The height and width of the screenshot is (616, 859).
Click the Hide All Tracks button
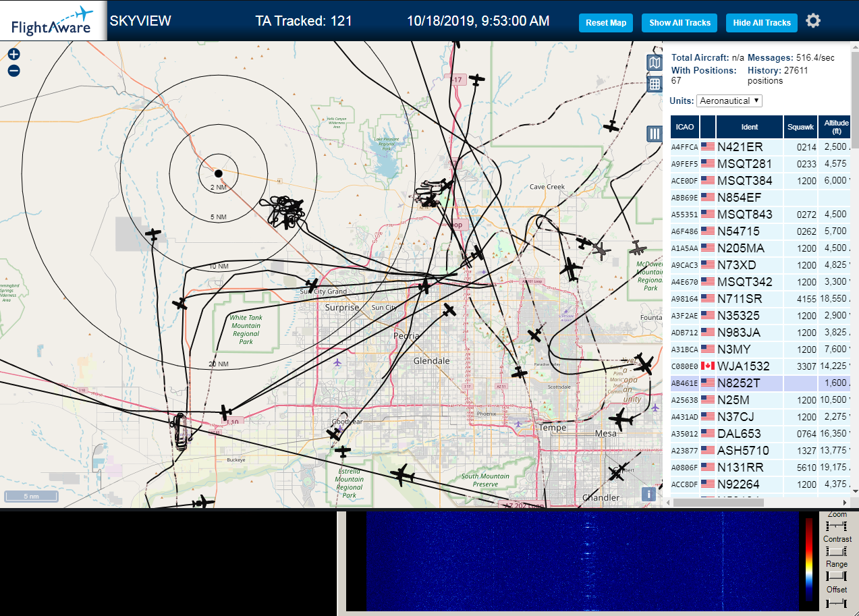762,22
